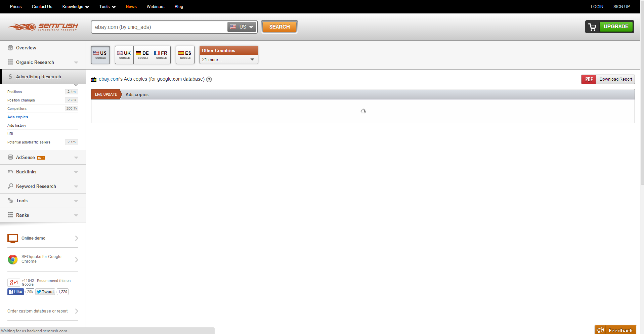644x334 pixels.
Task: Select the UK Google database tab
Action: [x=124, y=55]
